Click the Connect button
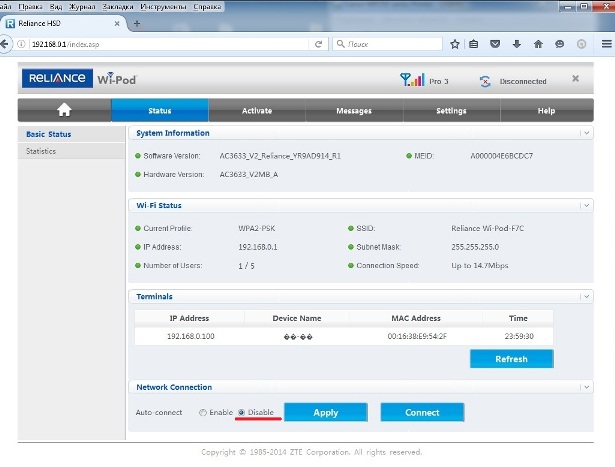The width and height of the screenshot is (615, 467). (x=422, y=412)
